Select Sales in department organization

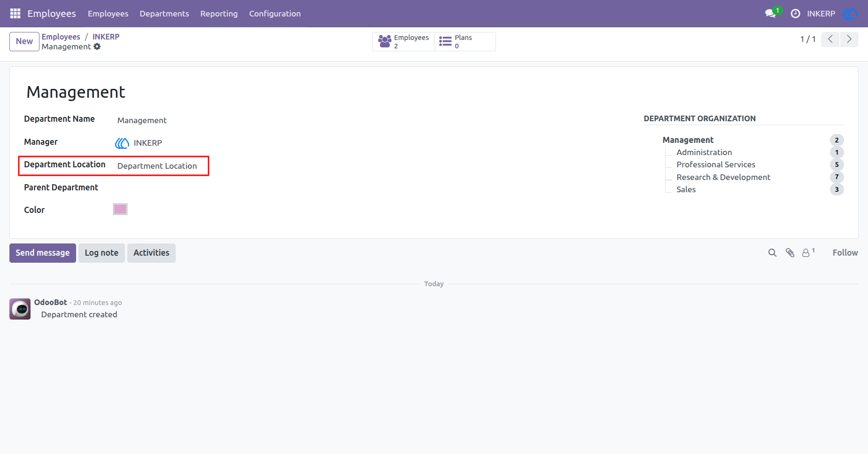[x=686, y=189]
